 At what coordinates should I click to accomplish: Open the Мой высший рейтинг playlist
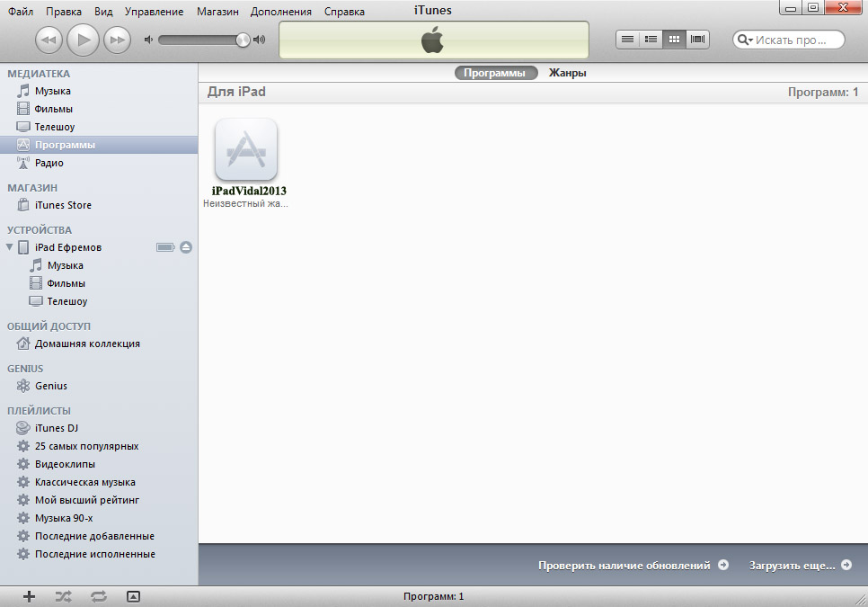(x=99, y=500)
